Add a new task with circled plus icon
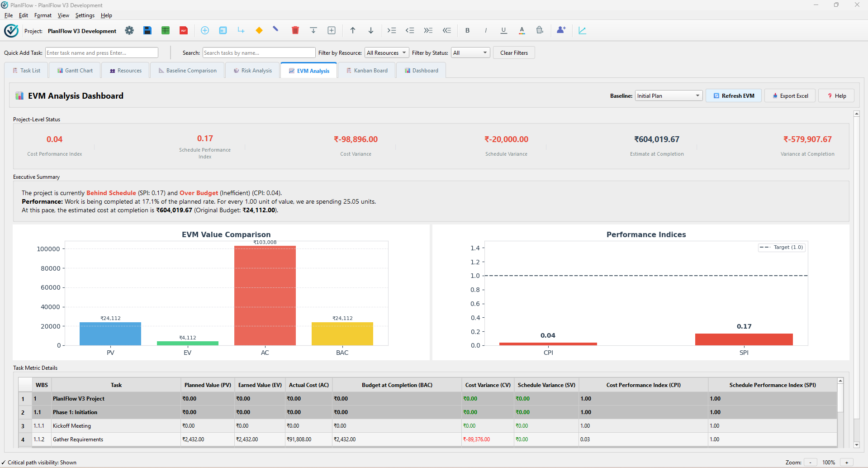This screenshot has width=868, height=468. click(205, 30)
